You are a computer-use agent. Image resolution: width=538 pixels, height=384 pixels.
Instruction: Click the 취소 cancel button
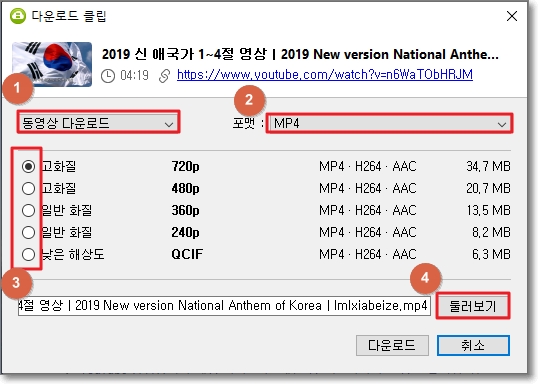tap(473, 345)
